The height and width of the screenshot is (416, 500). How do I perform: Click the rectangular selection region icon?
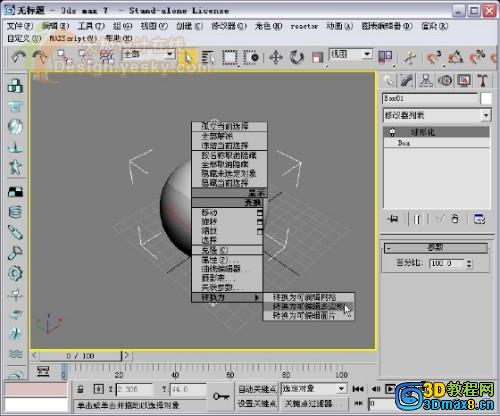[230, 57]
